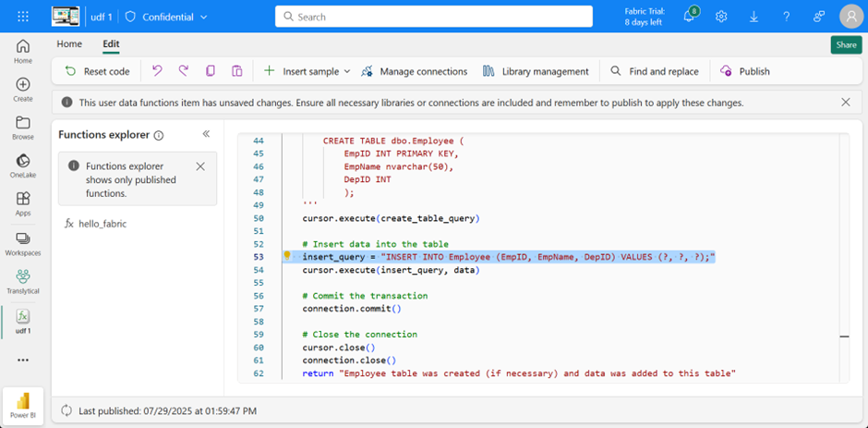Click the lightbulb hint on line 53
The image size is (868, 428).
tap(287, 256)
